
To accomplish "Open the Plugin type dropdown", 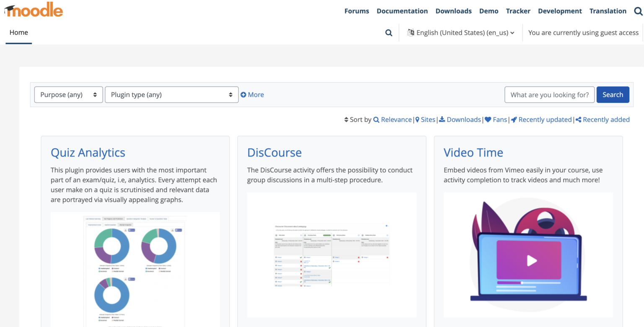I will pyautogui.click(x=171, y=94).
